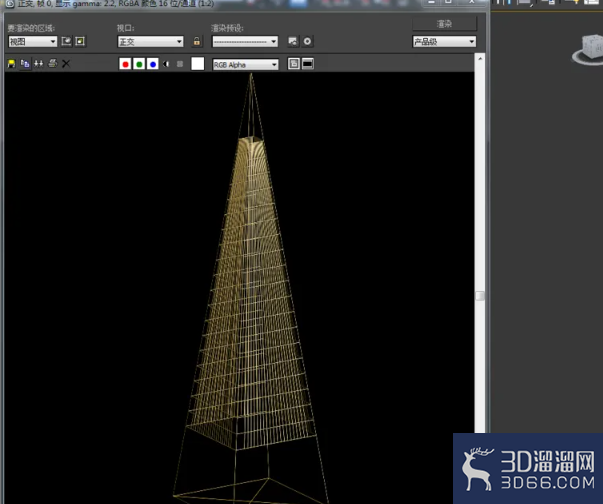The image size is (603, 504).
Task: Open the RGB Alpha channel dropdown
Action: point(245,65)
